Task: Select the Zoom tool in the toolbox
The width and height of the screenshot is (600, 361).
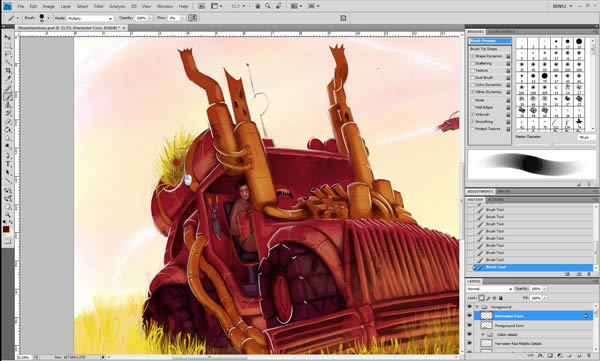Action: pos(7,215)
